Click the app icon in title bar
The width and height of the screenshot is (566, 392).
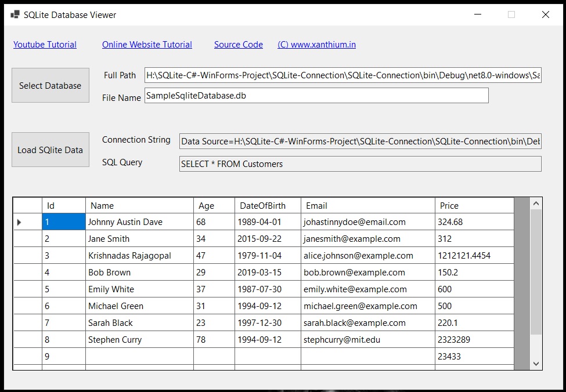(15, 14)
